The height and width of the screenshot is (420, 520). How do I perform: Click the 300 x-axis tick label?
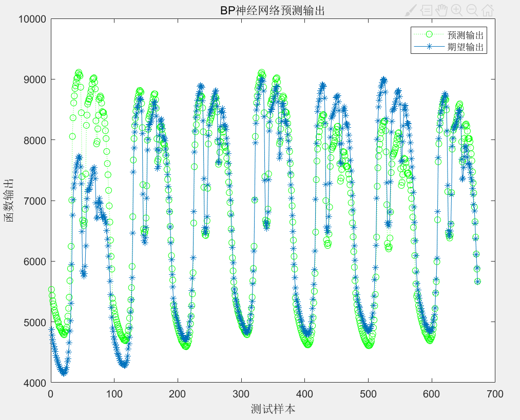241,394
